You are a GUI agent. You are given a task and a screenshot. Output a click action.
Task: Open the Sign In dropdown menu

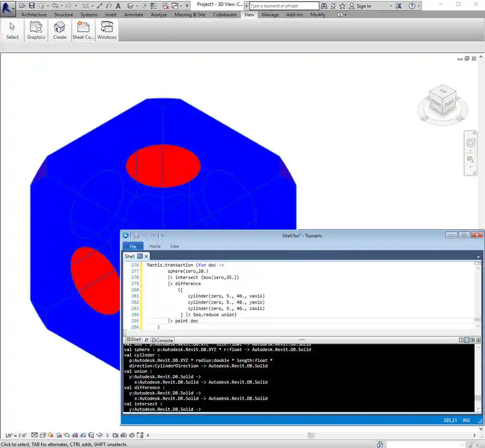pyautogui.click(x=390, y=6)
